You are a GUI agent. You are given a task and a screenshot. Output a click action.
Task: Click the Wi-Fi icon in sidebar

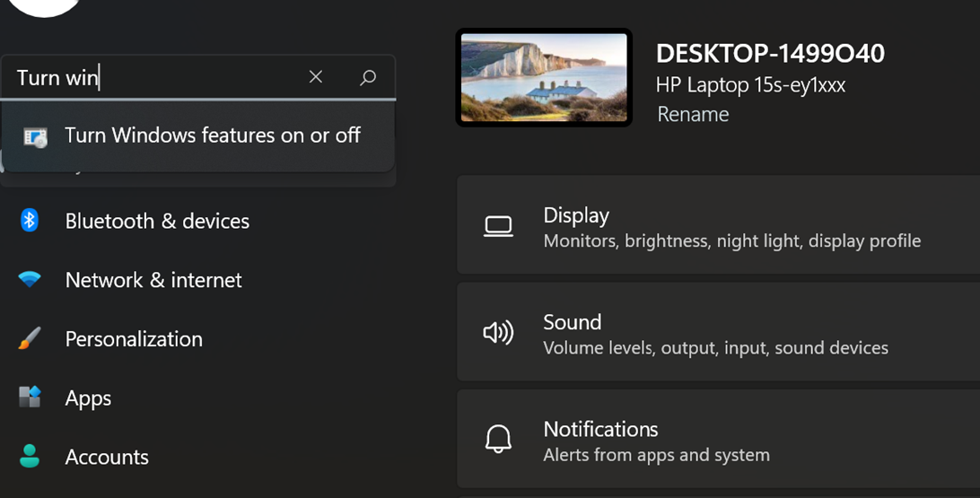click(30, 279)
